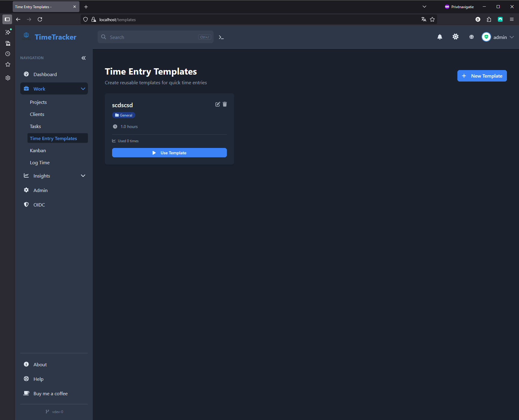This screenshot has width=519, height=420.
Task: Toggle the translate icon in the address bar
Action: pos(424,19)
